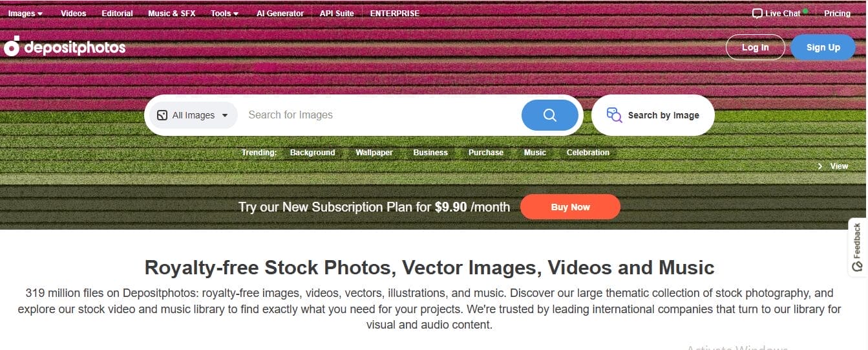The width and height of the screenshot is (868, 350).
Task: Expand the Tools menu dropdown
Action: 224,14
